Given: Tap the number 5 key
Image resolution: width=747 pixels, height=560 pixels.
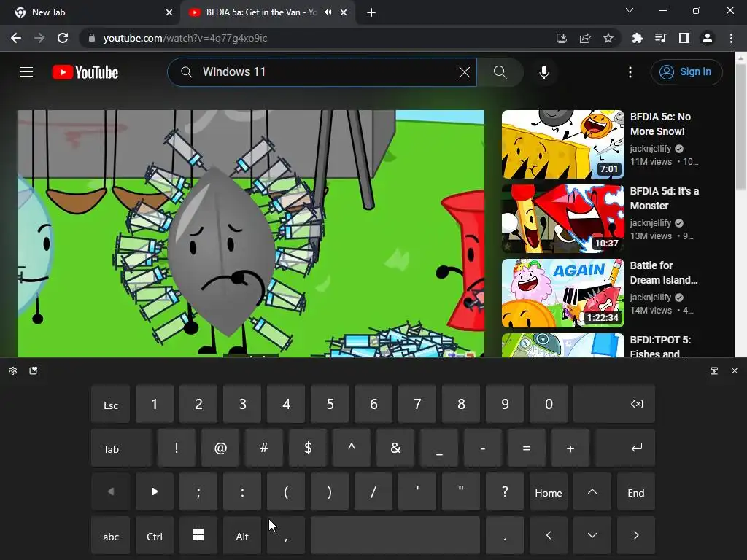Looking at the screenshot, I should pyautogui.click(x=330, y=404).
